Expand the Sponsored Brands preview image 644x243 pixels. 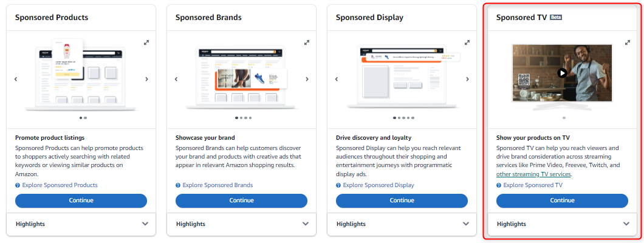click(x=306, y=43)
